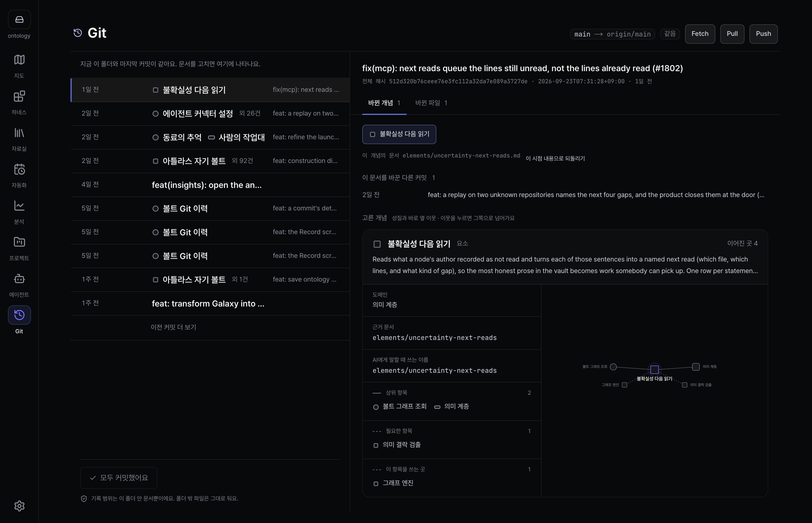Open the 의미 결락 검출 required item
812x523 pixels.
click(x=397, y=445)
